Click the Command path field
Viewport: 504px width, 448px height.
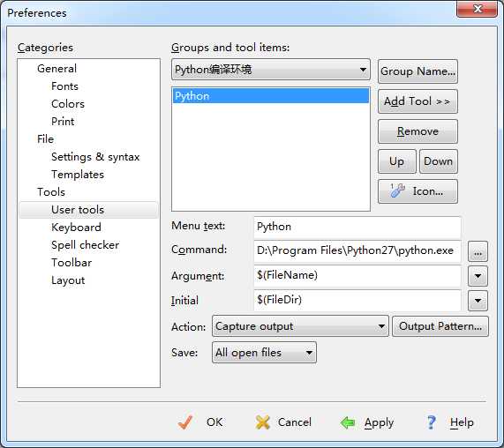coord(357,250)
